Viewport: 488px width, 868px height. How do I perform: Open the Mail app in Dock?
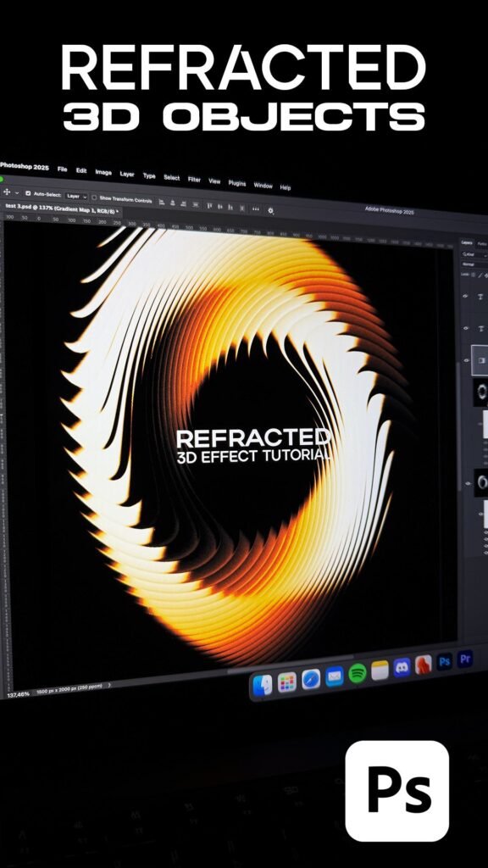pyautogui.click(x=334, y=676)
